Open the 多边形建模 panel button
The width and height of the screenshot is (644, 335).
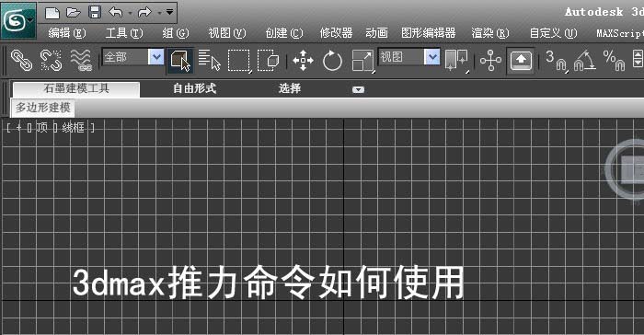point(42,108)
